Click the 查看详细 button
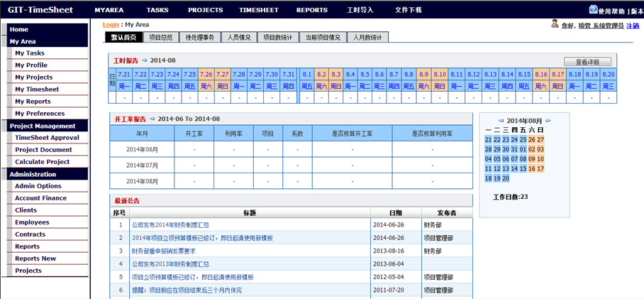 pyautogui.click(x=587, y=62)
